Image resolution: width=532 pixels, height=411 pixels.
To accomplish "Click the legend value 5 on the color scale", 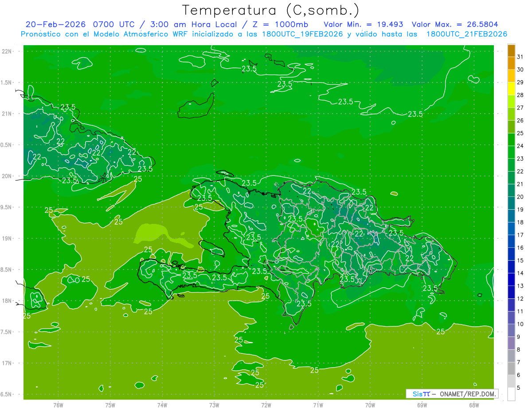I will click(x=519, y=388).
